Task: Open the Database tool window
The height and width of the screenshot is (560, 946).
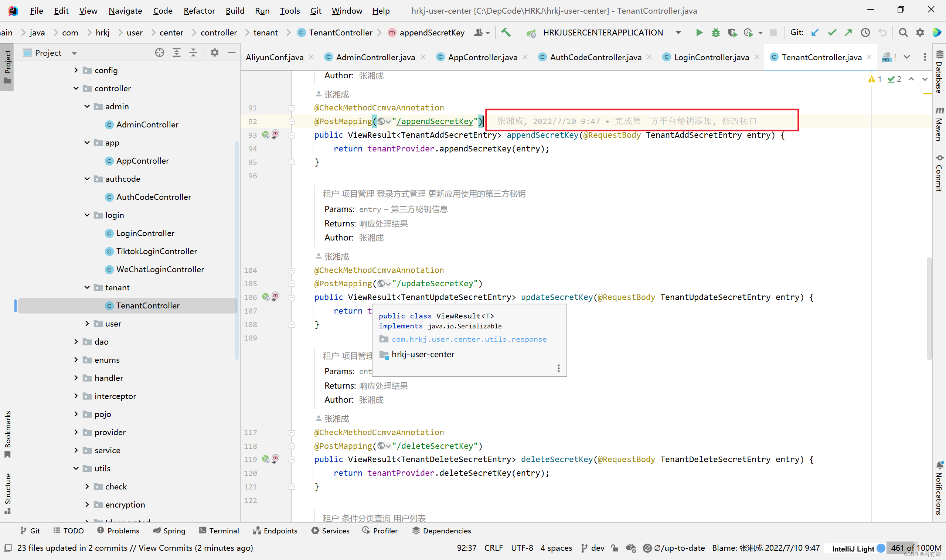Action: point(940,72)
